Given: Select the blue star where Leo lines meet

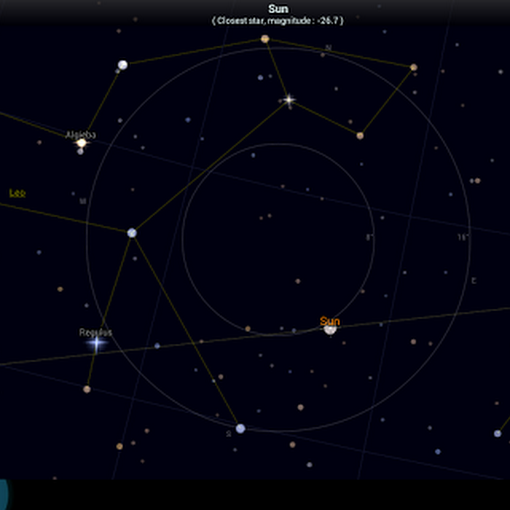Looking at the screenshot, I should (132, 233).
